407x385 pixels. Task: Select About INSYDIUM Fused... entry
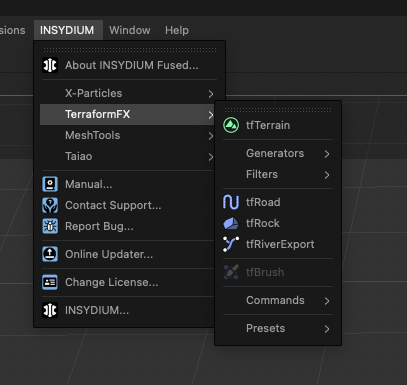pos(128,65)
